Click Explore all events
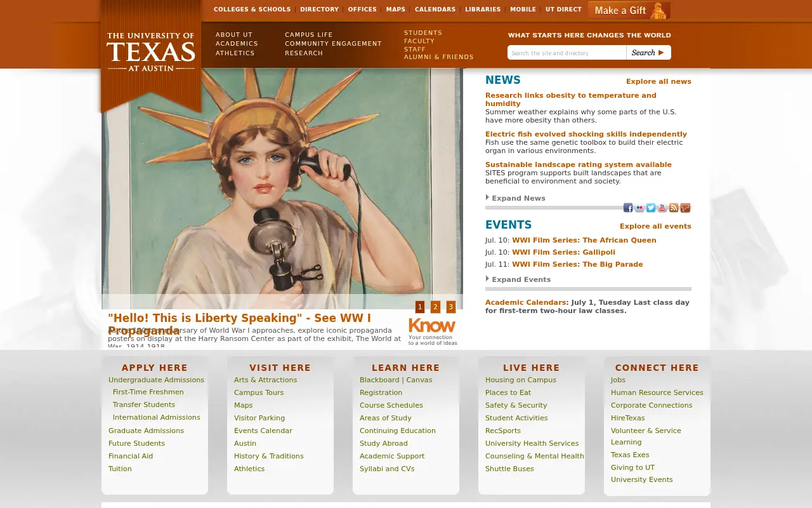The width and height of the screenshot is (812, 508). pos(655,226)
